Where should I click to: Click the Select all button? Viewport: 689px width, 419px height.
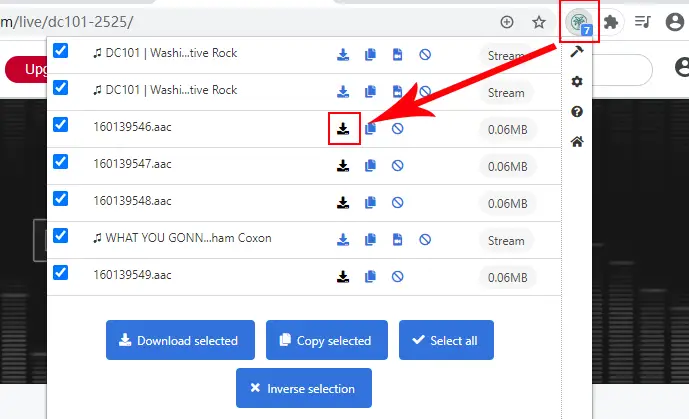click(445, 340)
